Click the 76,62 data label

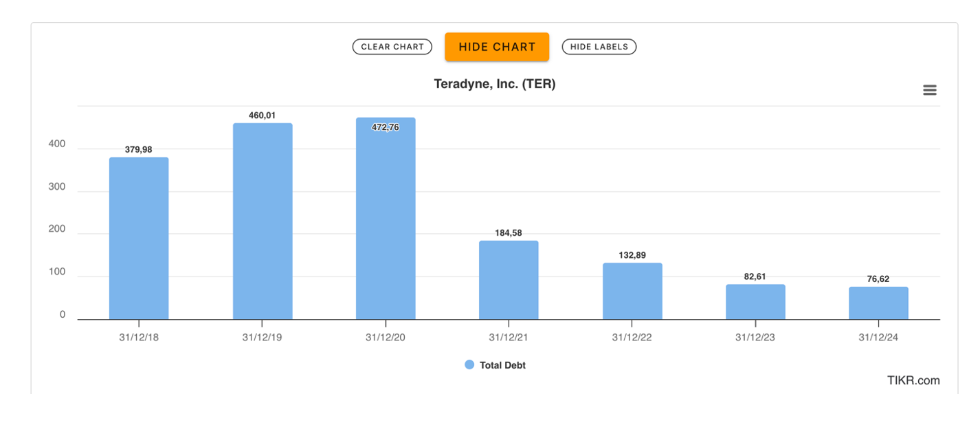(x=878, y=279)
